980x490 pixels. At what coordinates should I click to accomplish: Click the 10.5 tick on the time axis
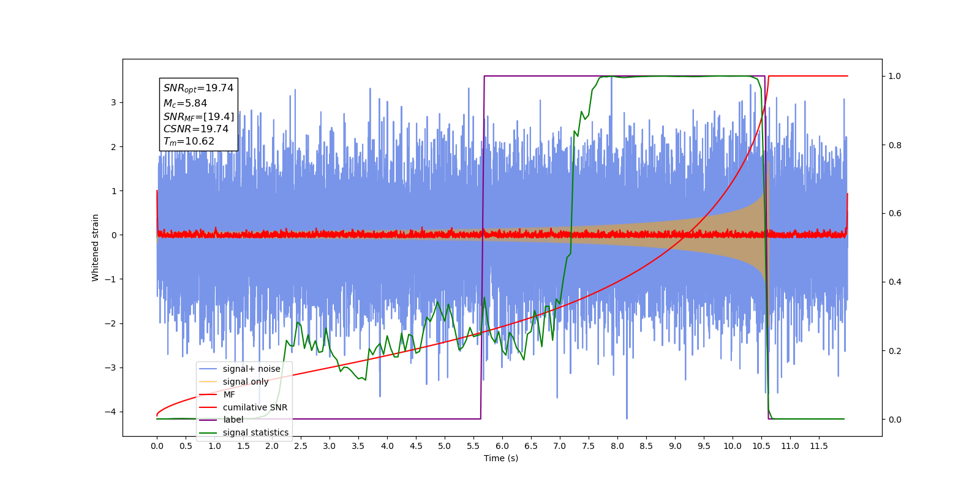pyautogui.click(x=761, y=446)
